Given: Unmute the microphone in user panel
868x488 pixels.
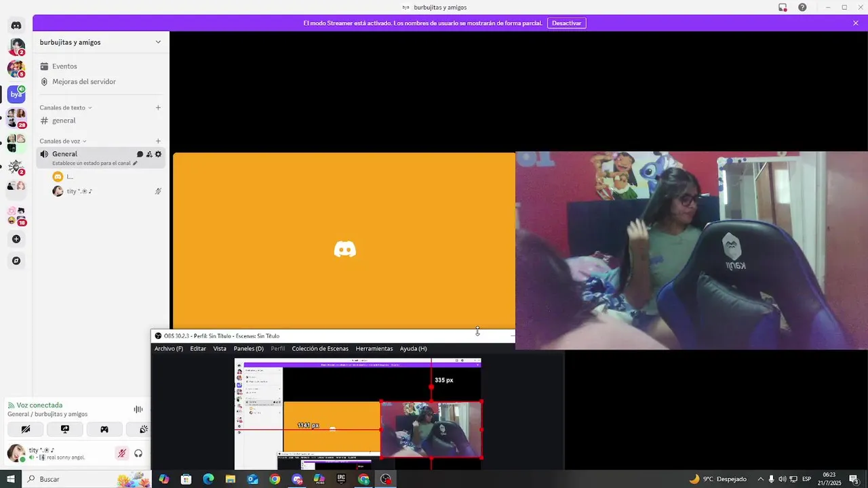Looking at the screenshot, I should click(x=121, y=453).
